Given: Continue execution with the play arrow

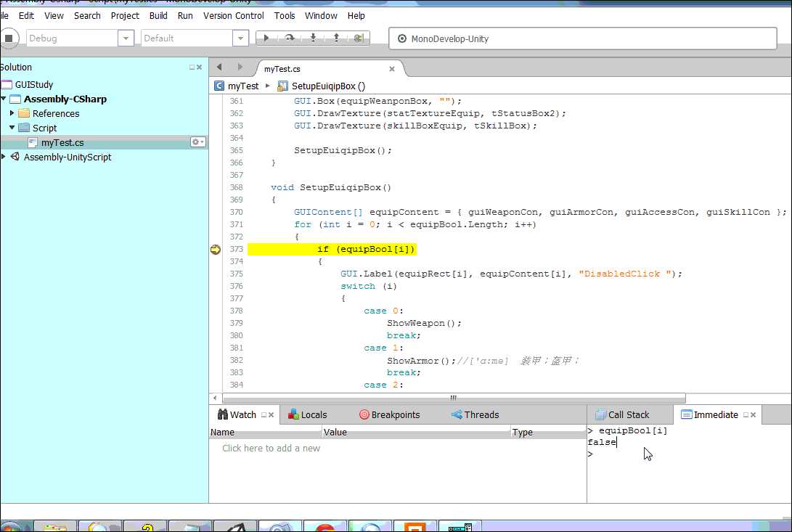Looking at the screenshot, I should (266, 38).
